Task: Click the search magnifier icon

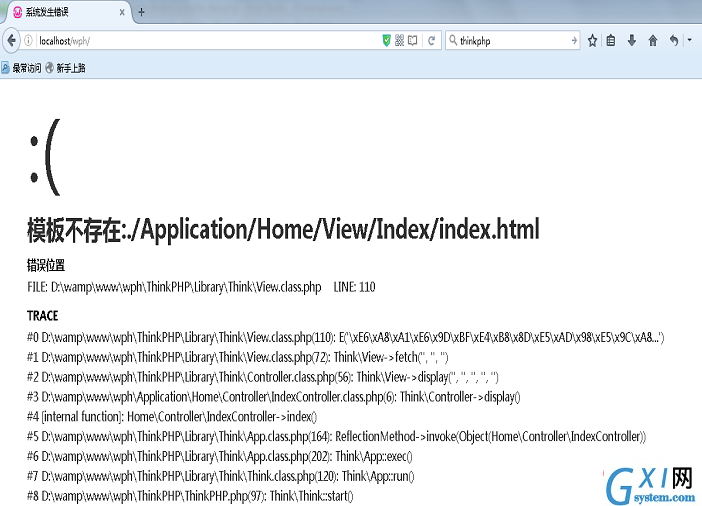Action: pyautogui.click(x=453, y=40)
